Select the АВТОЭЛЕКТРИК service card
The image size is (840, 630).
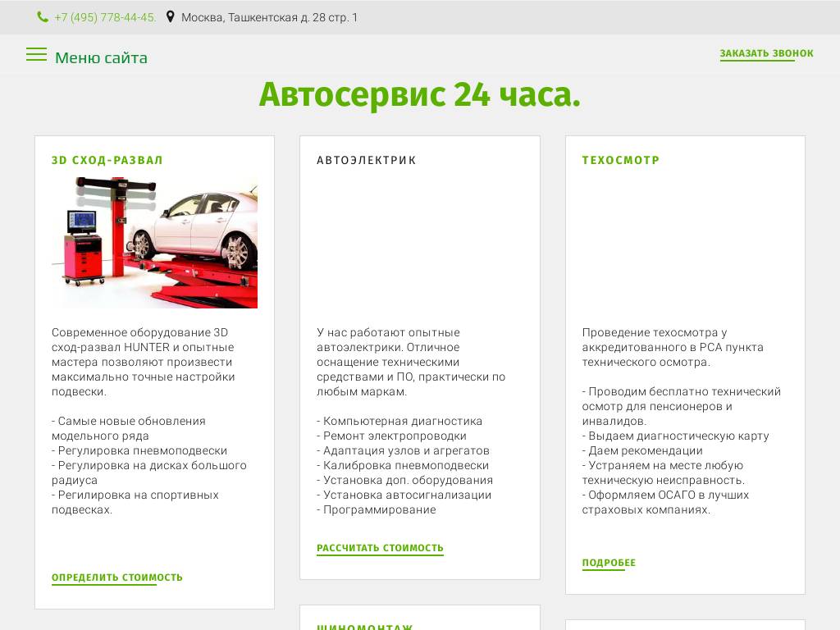pyautogui.click(x=419, y=357)
